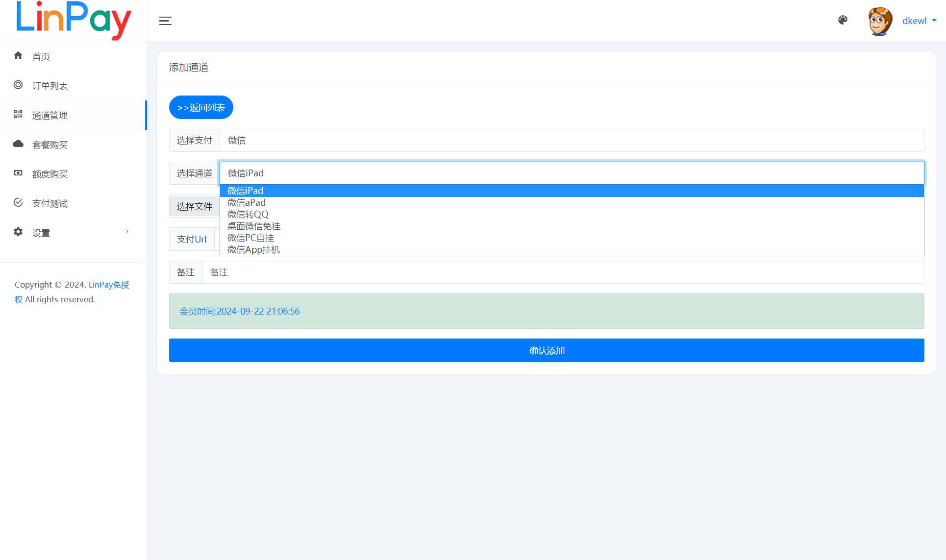This screenshot has width=946, height=560.
Task: Click the 备注 remark input field
Action: tap(562, 272)
